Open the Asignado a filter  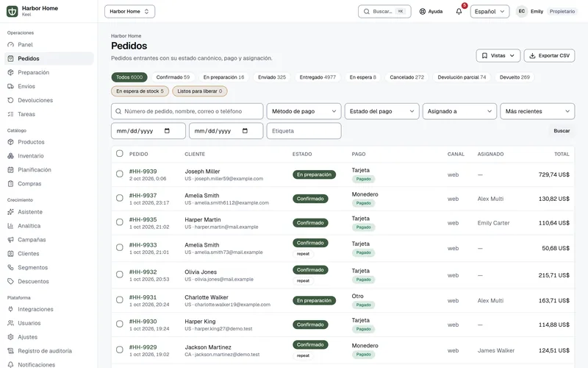click(x=459, y=111)
